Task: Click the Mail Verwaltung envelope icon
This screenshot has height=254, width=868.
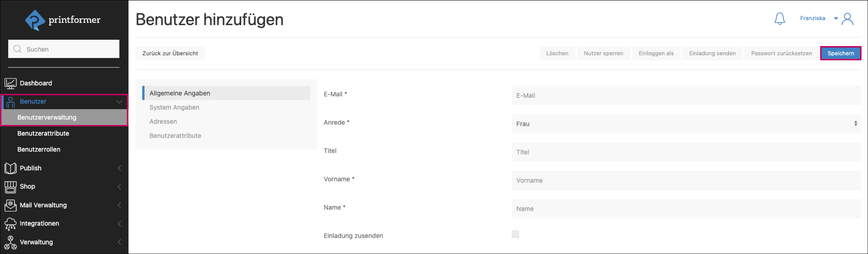Action: click(10, 205)
